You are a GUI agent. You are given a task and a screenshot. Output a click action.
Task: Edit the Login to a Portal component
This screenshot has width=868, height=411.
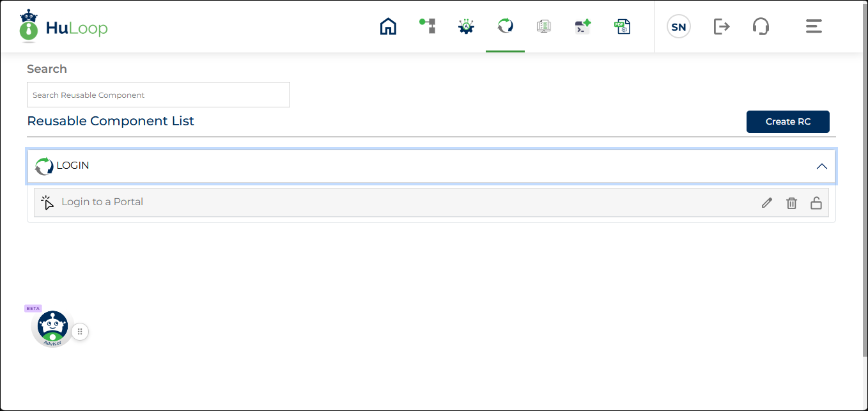766,203
